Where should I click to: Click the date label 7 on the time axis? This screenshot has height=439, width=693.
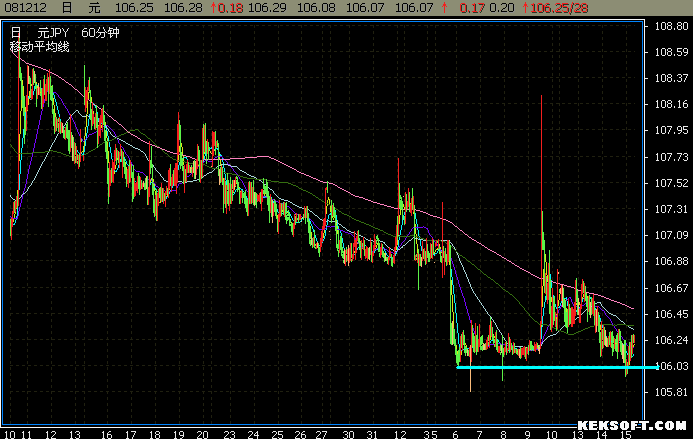click(479, 434)
